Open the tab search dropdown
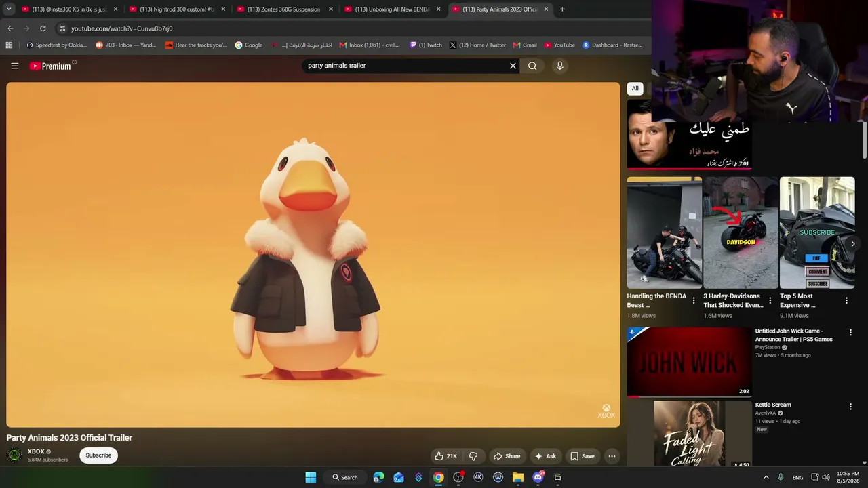The width and height of the screenshot is (868, 488). (9, 9)
